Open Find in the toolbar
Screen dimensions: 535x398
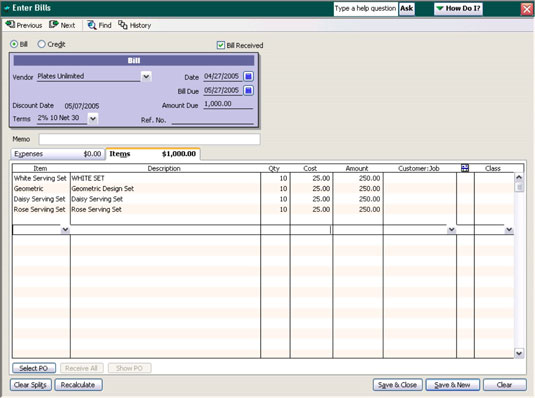pos(99,25)
